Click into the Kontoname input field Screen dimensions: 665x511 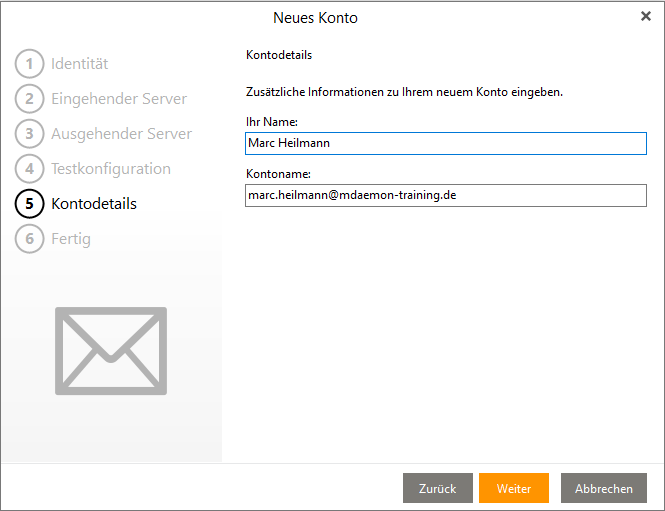[x=446, y=196]
